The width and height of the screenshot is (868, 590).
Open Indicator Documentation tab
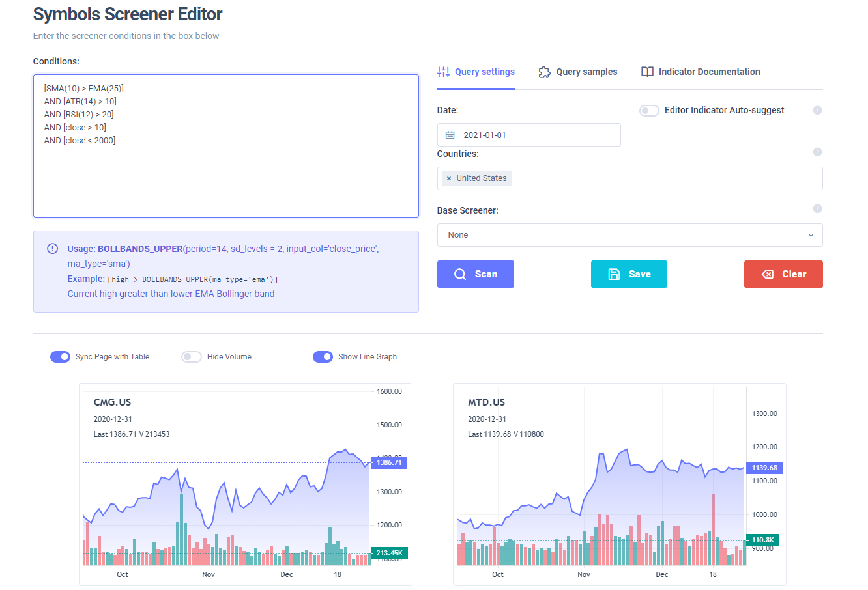[x=701, y=72]
